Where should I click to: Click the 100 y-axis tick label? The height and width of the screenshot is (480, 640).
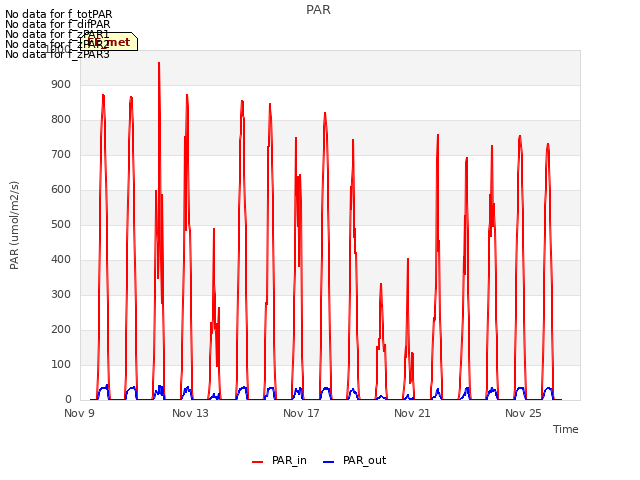pos(61,364)
